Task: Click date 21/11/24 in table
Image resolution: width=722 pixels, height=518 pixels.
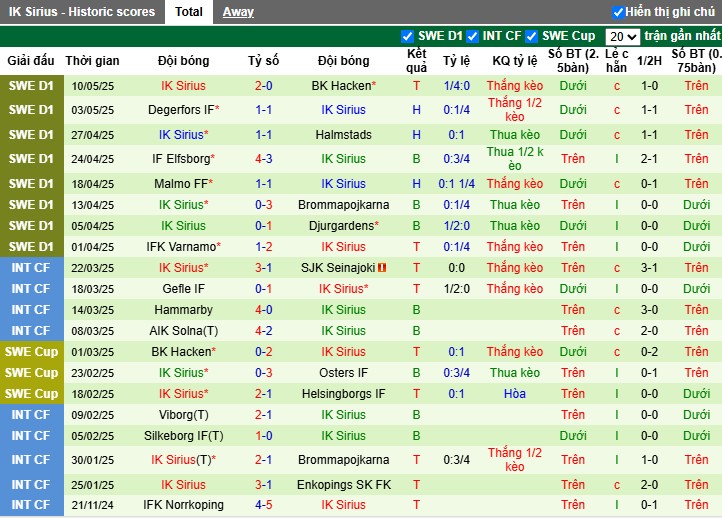Action: [93, 505]
